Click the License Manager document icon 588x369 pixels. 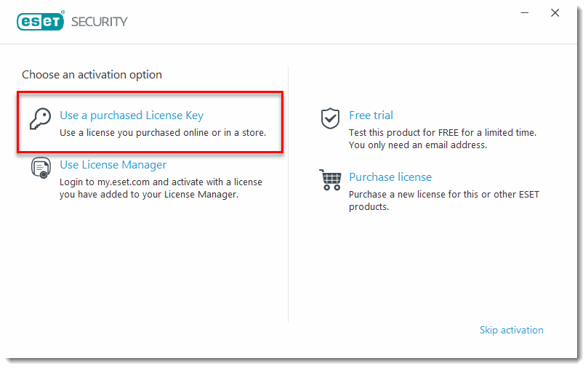click(x=40, y=169)
